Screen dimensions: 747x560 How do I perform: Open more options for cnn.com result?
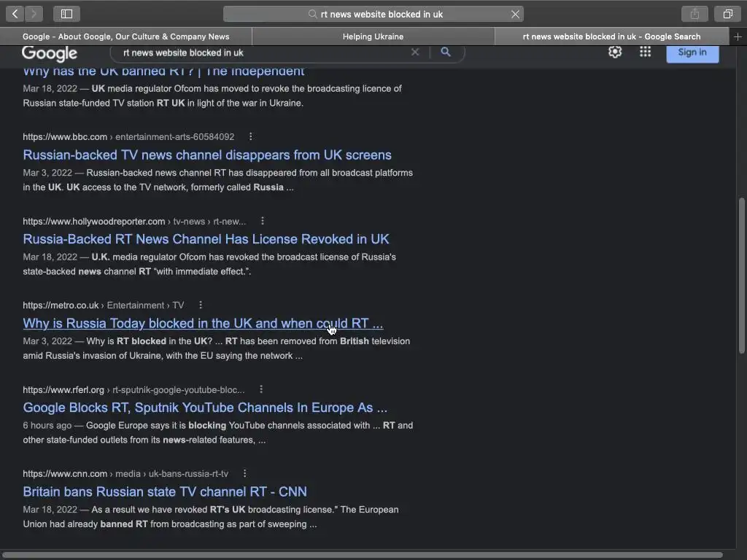(x=245, y=473)
